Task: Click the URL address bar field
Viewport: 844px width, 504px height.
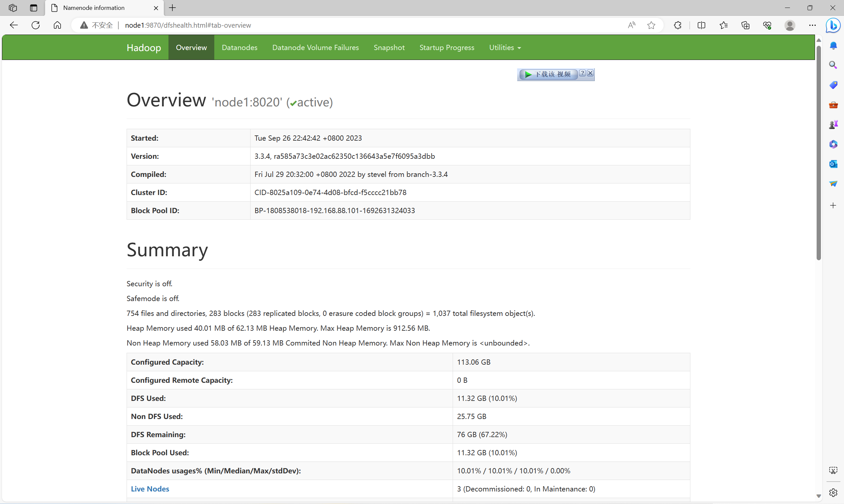Action: click(x=340, y=25)
